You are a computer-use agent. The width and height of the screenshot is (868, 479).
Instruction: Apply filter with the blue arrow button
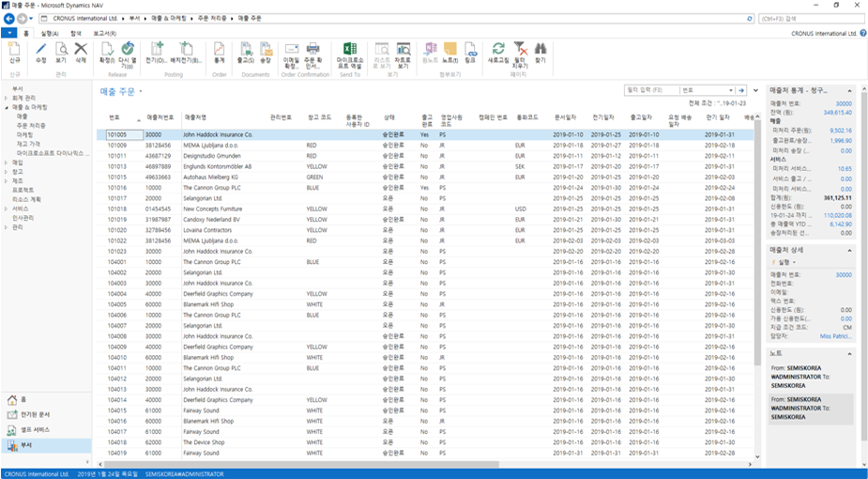(741, 90)
